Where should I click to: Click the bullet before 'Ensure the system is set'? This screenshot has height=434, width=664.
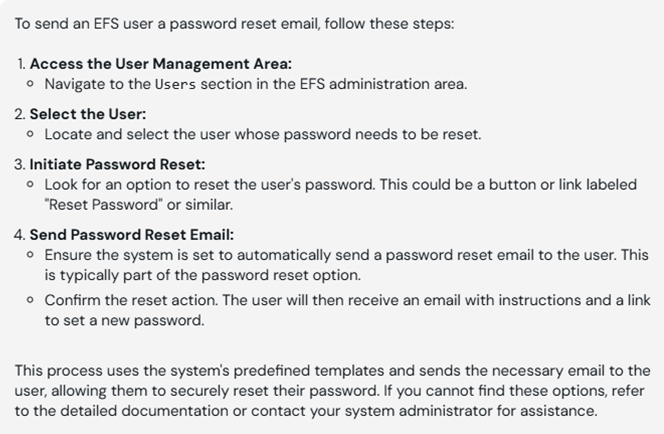click(30, 255)
